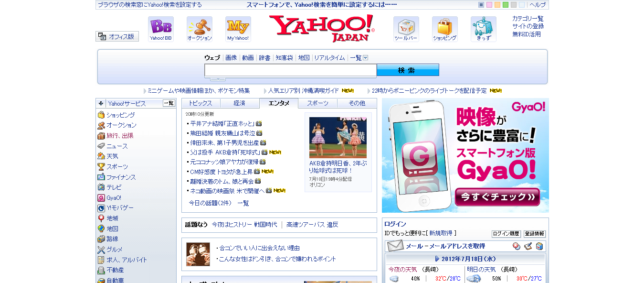Open the Yahoo! BB icon
Image resolution: width=644 pixels, height=283 pixels.
(x=161, y=29)
